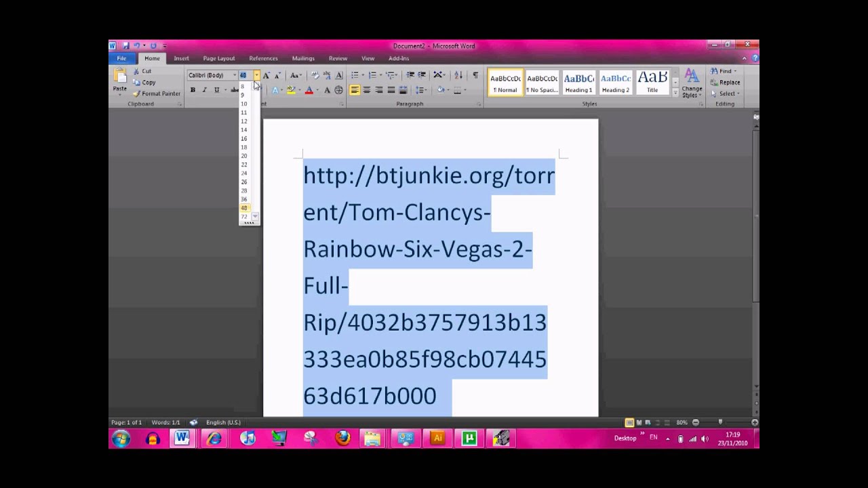Image resolution: width=868 pixels, height=488 pixels.
Task: Click the Replace button
Action: pos(725,82)
